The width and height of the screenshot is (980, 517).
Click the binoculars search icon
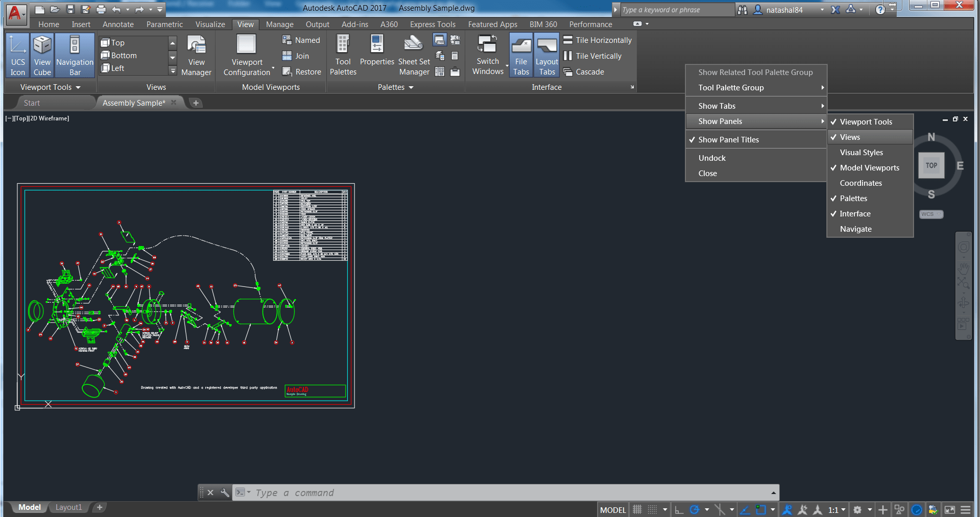[x=743, y=10]
